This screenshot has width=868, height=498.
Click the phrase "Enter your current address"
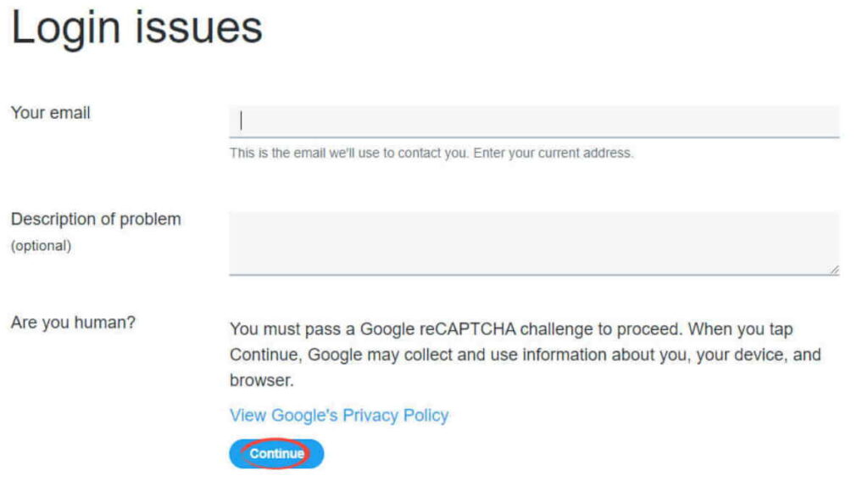(x=552, y=153)
